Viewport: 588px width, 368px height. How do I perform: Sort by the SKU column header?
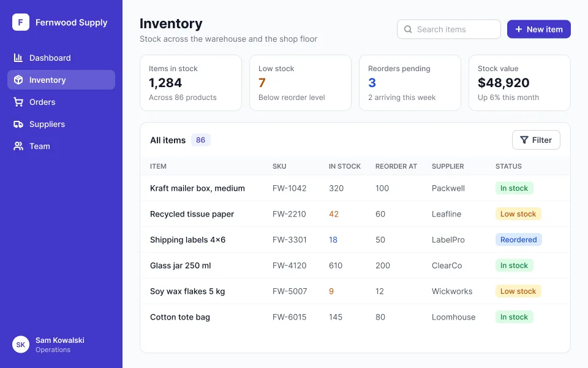point(279,166)
